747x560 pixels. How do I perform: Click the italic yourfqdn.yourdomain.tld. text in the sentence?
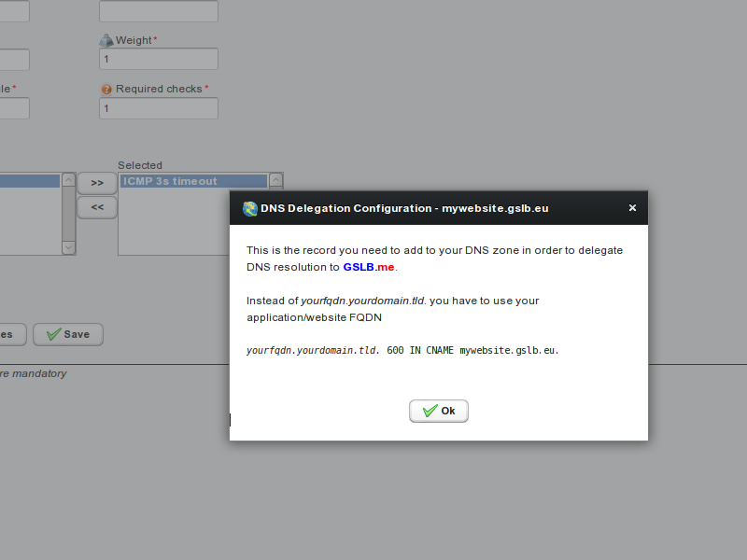(364, 301)
